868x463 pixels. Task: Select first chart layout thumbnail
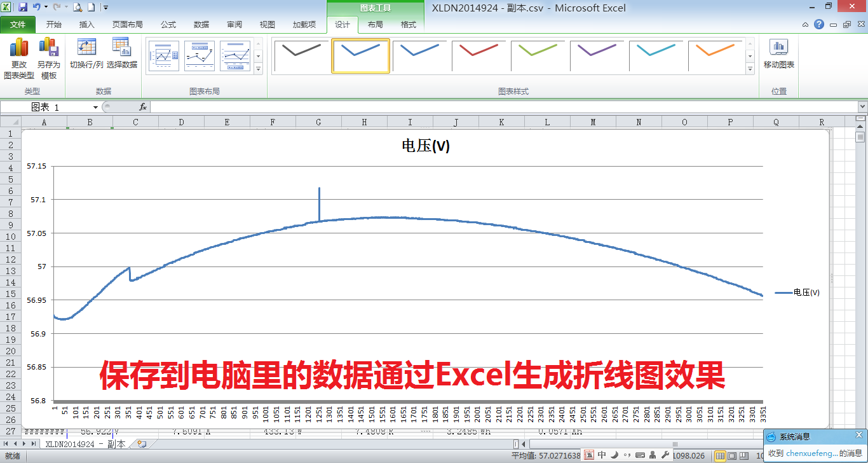[x=164, y=56]
